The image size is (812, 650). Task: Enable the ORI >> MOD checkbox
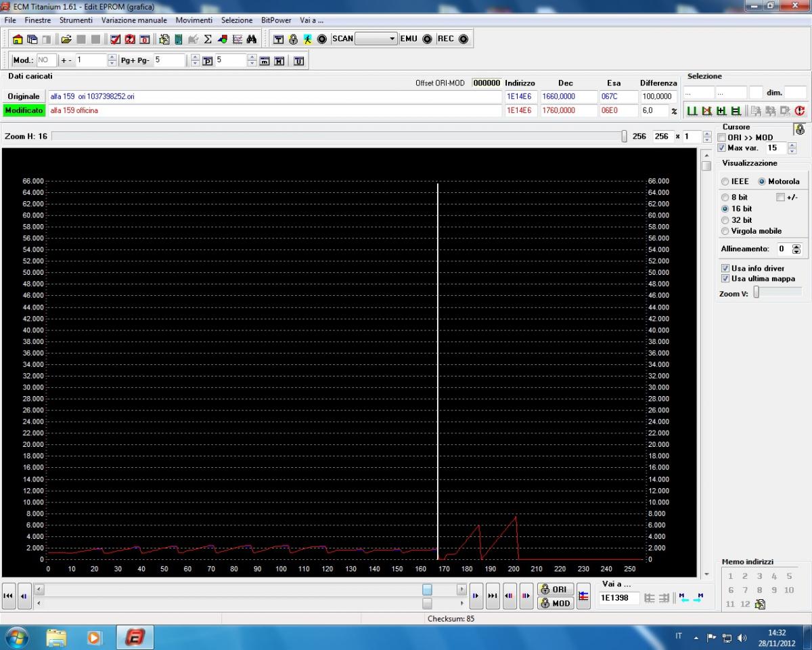tap(722, 137)
